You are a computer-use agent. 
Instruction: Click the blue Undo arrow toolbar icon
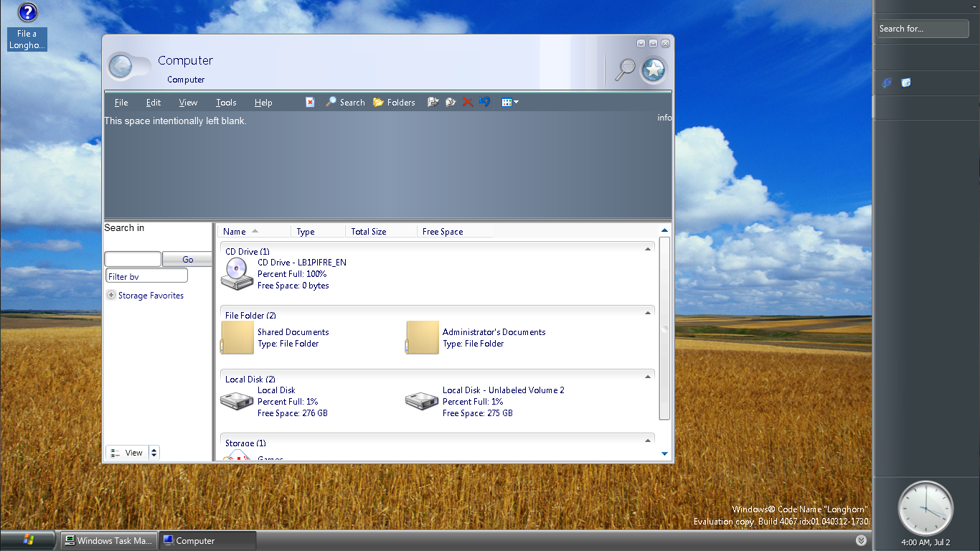tap(484, 103)
